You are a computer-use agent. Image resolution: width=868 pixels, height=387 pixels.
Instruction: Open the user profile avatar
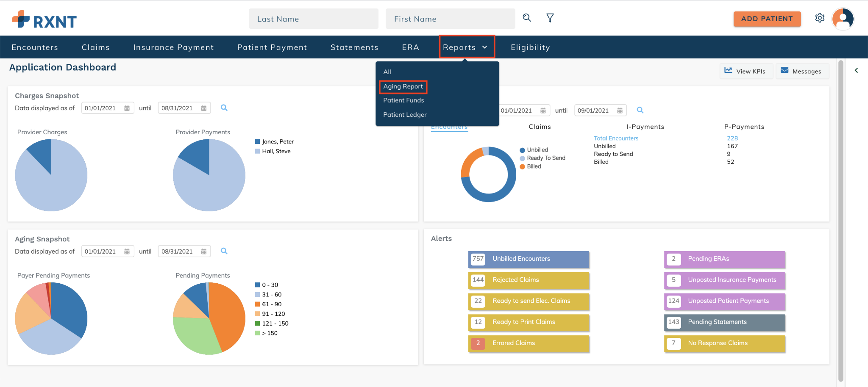(x=843, y=19)
